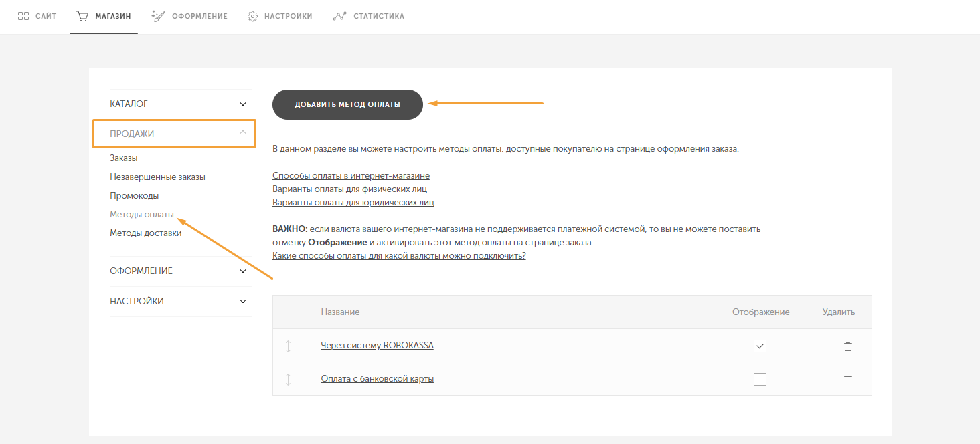The width and height of the screenshot is (980, 444).
Task: Switch to the НАСТРОЙКИ top tab
Action: pyautogui.click(x=280, y=16)
